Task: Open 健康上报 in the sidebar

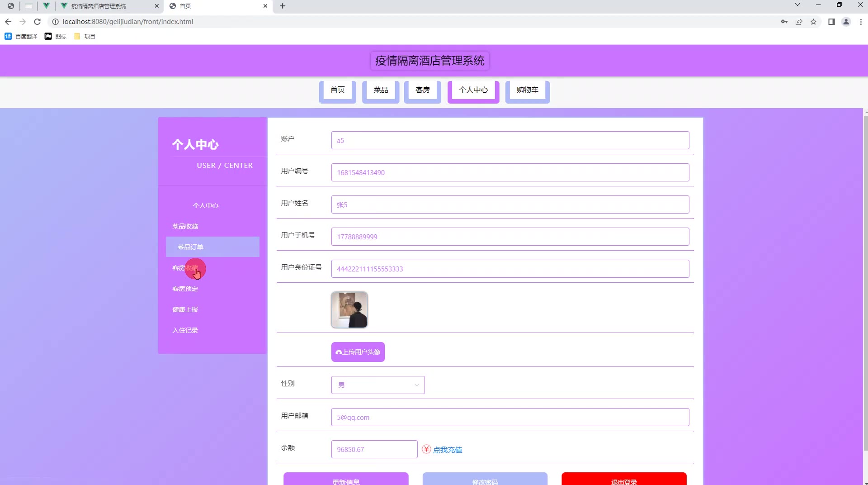Action: 185,309
